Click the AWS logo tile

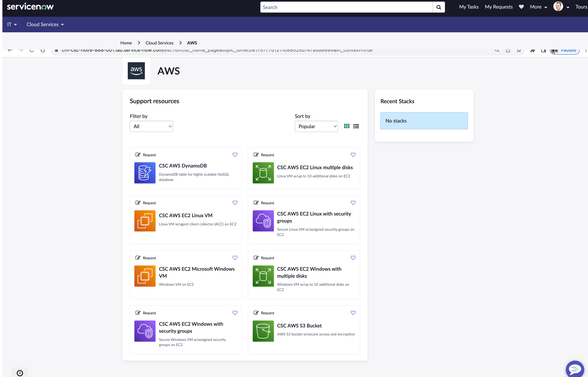(x=136, y=71)
